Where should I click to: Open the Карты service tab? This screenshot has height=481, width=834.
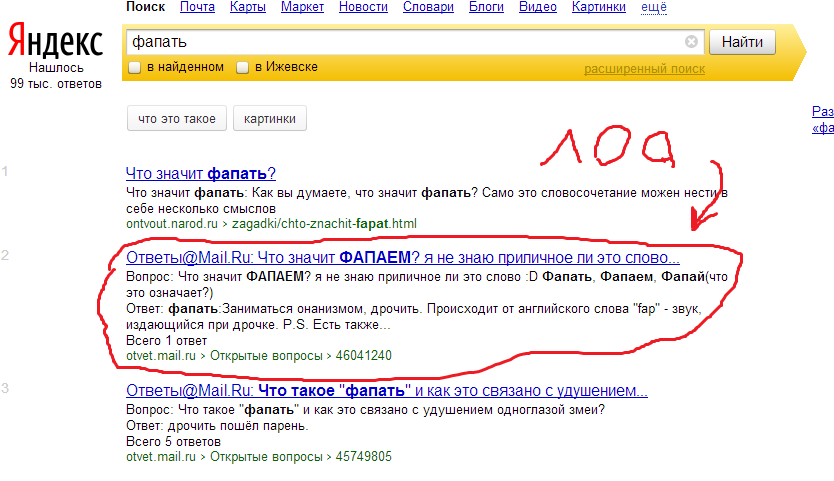coord(248,7)
